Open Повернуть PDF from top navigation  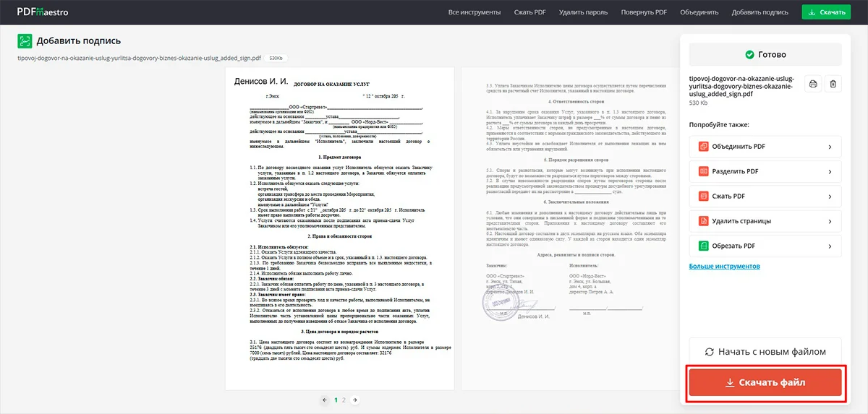643,12
